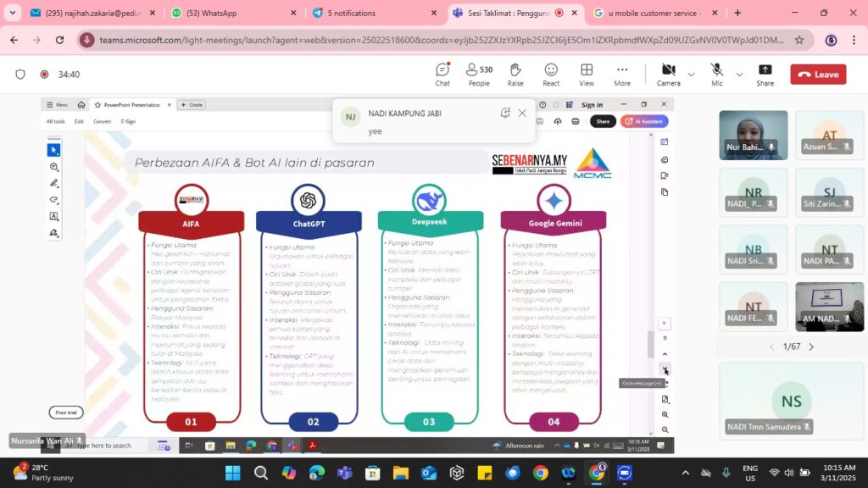The image size is (868, 488).
Task: Raise hand in the meeting
Action: click(515, 74)
